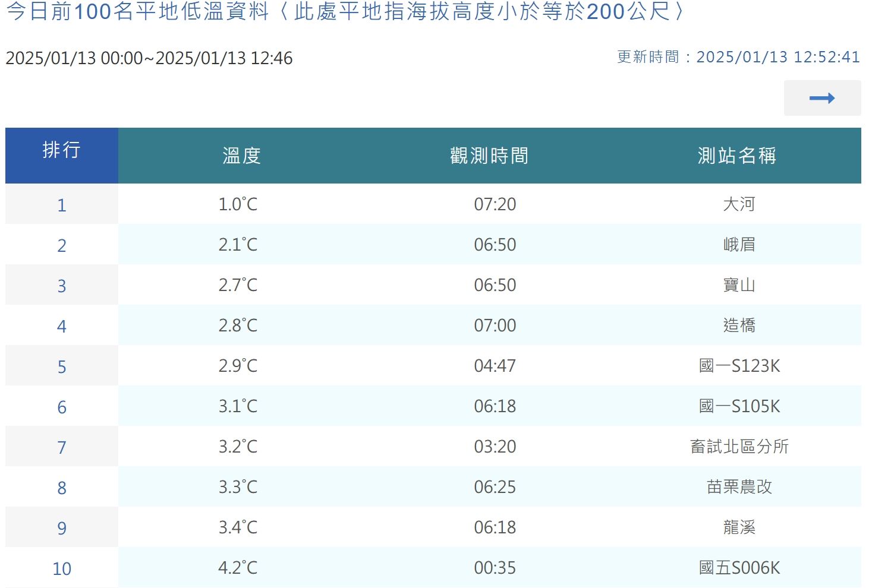Click rank number 1
Screen dimensions: 869x588
62,206
